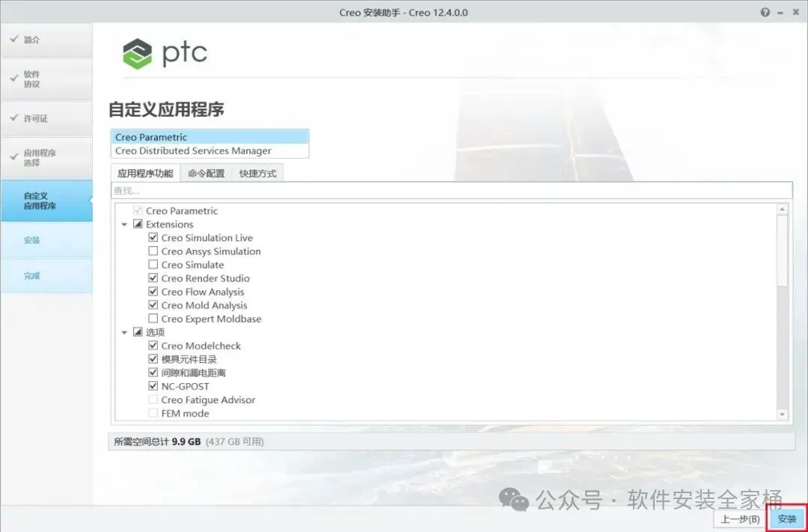Screen dimensions: 808x532
Task: Uncheck Creo Mold Analysis
Action: [x=153, y=305]
